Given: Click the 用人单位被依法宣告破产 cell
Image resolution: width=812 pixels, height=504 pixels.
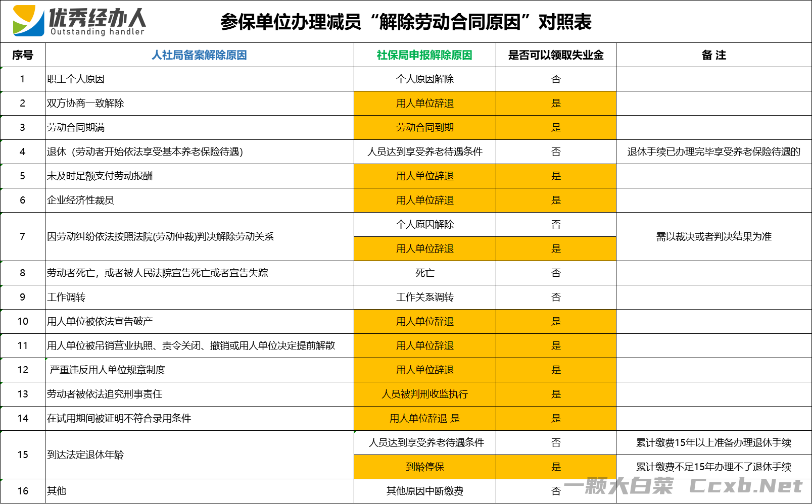Looking at the screenshot, I should [100, 322].
